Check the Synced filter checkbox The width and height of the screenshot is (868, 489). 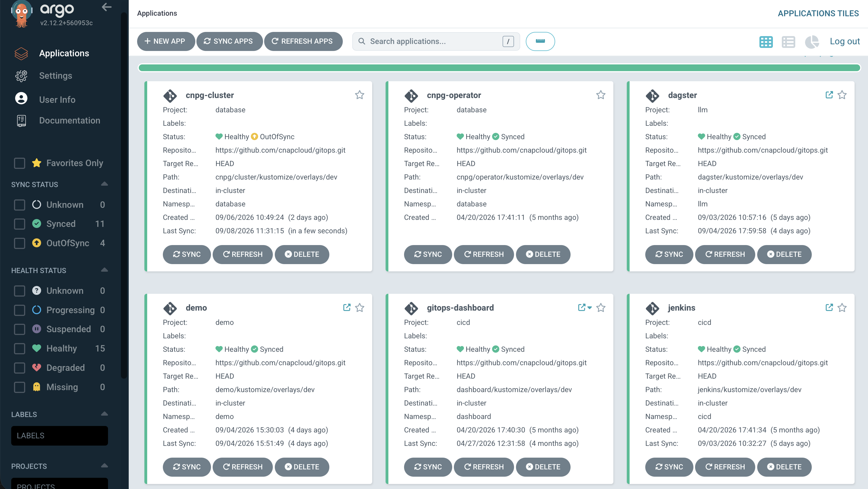[x=20, y=224]
